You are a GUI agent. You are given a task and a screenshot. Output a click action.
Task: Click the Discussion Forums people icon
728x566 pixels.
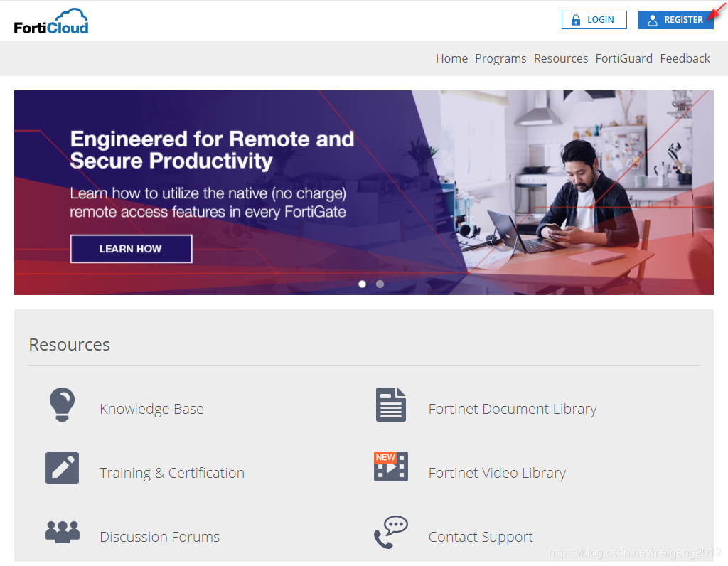point(63,532)
